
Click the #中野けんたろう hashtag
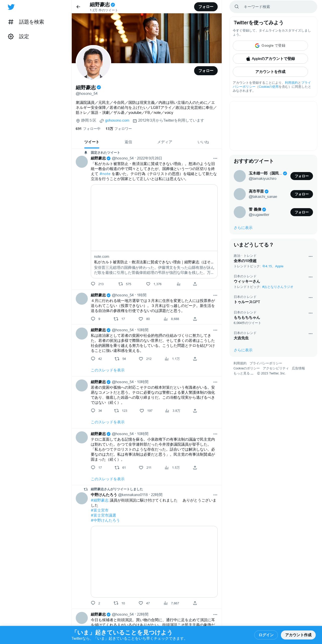[105, 520]
